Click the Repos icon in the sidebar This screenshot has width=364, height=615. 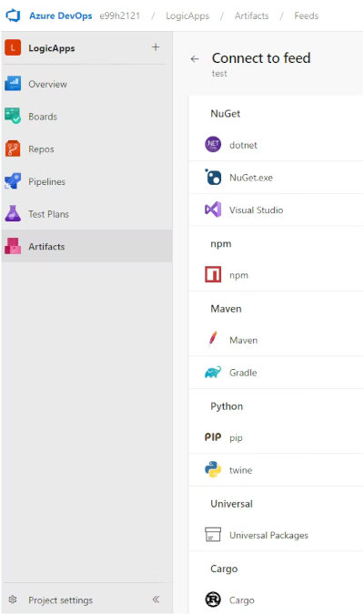[13, 149]
